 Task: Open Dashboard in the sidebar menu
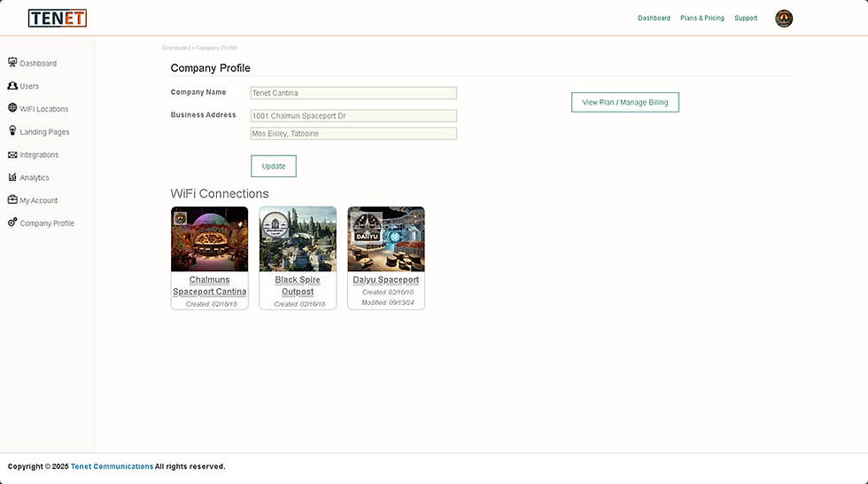coord(38,63)
